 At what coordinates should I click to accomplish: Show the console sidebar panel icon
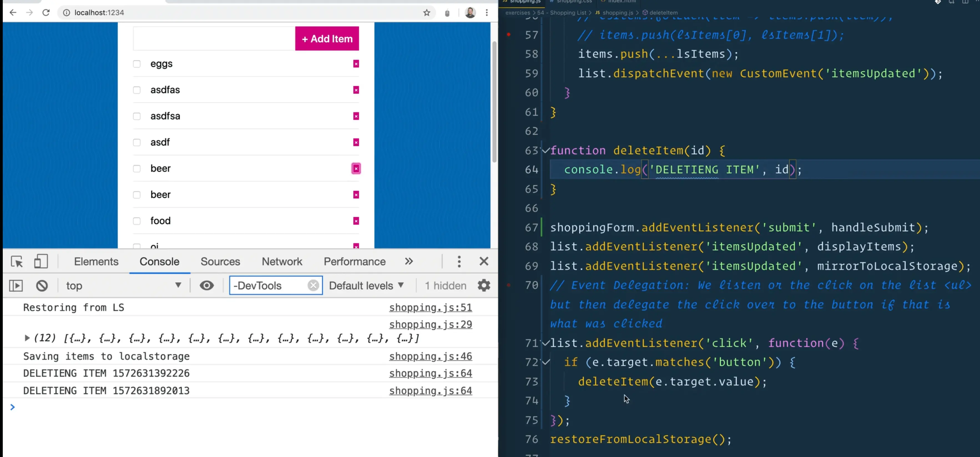pyautogui.click(x=16, y=286)
